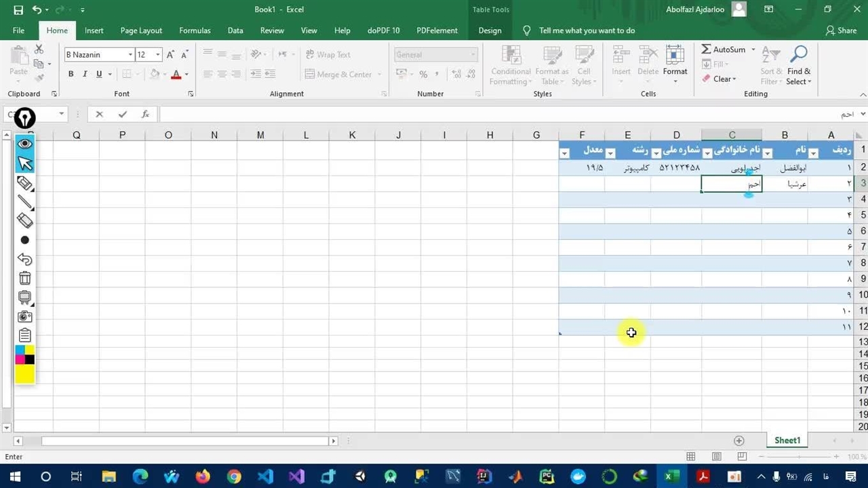Click the trash icon in annotation toolbar
This screenshot has height=488, width=868.
click(25, 278)
